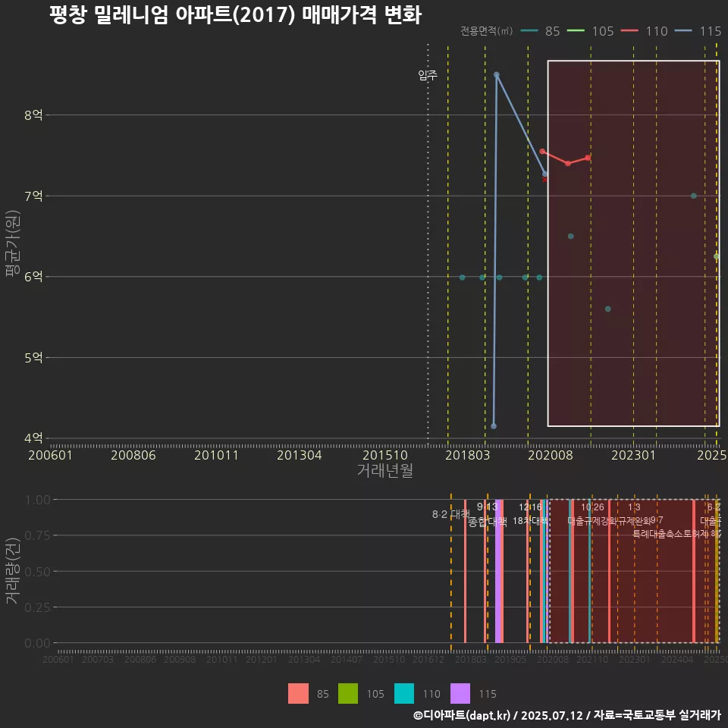The width and height of the screenshot is (728, 728).
Task: Click the '5억' y-axis label
Action: click(33, 357)
